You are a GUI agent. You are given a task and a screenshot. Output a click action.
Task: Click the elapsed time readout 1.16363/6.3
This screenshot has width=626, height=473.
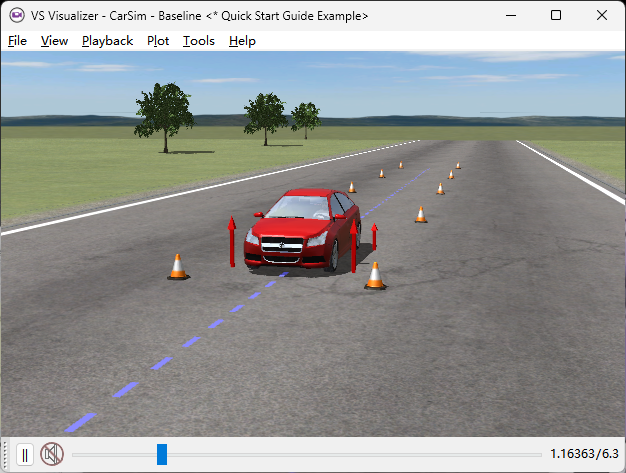(585, 455)
